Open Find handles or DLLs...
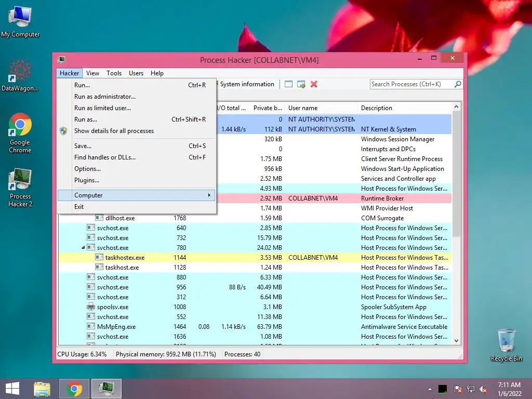This screenshot has width=532, height=399. coord(137,157)
